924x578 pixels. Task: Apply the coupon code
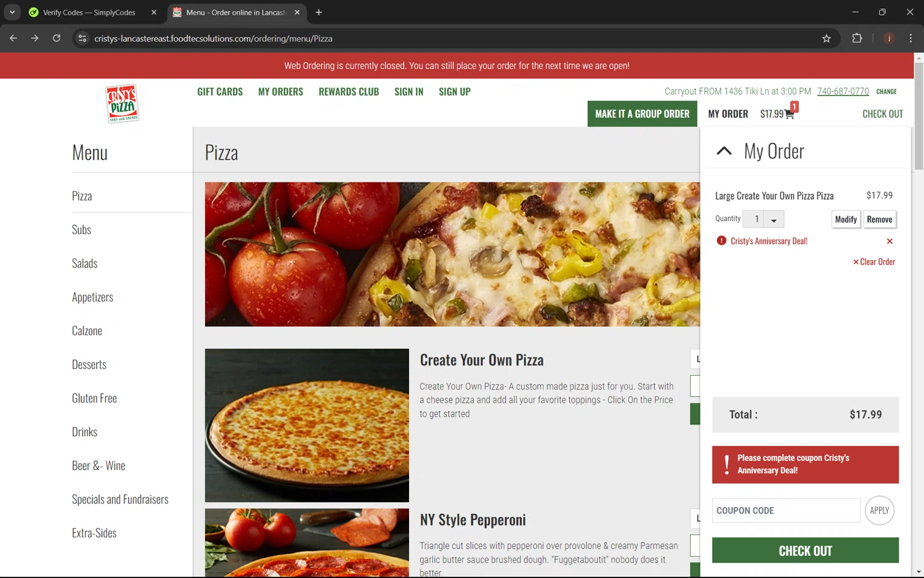click(x=879, y=510)
